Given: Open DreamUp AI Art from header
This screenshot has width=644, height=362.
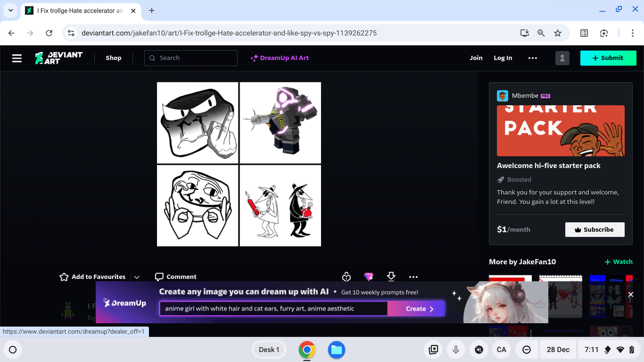Looking at the screenshot, I should coord(280,58).
